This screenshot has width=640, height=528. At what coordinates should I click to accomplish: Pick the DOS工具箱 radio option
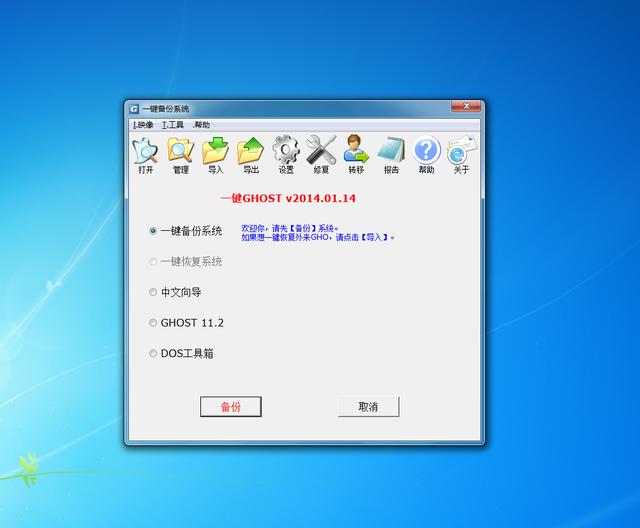tap(153, 353)
